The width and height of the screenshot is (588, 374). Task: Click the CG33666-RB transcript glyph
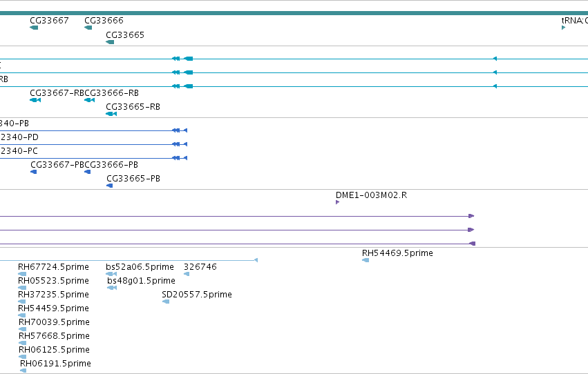[x=90, y=100]
